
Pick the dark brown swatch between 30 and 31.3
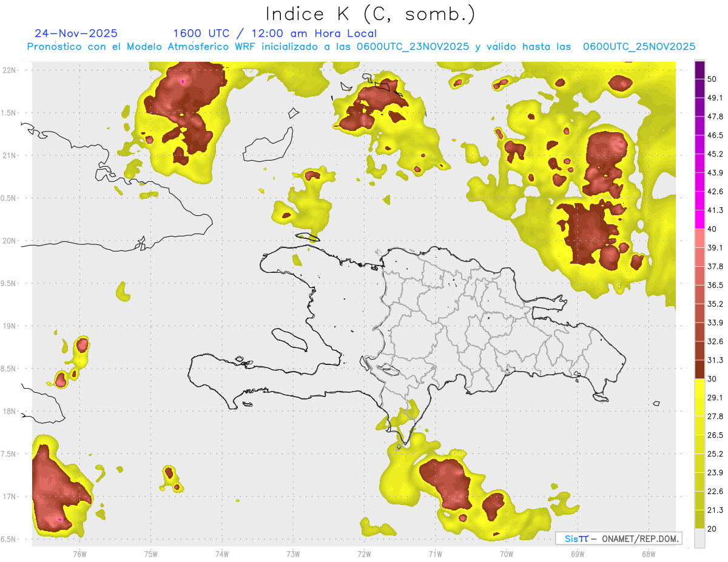[x=699, y=370]
